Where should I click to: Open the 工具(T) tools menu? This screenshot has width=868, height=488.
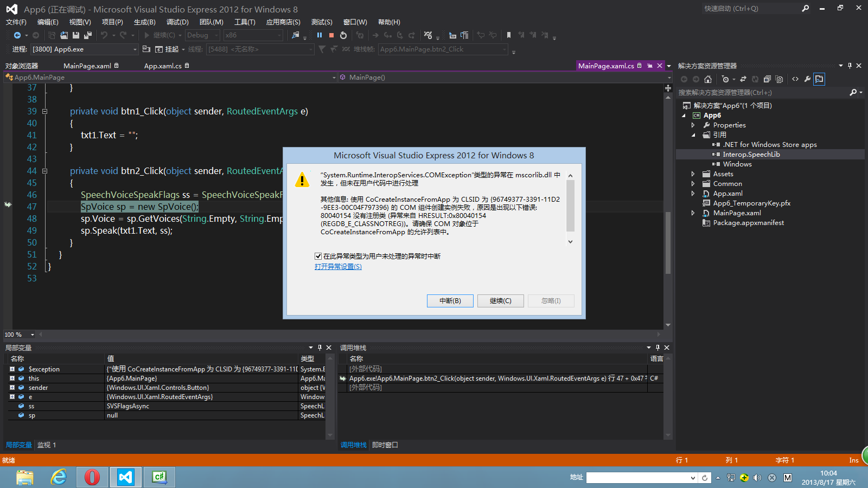[245, 22]
